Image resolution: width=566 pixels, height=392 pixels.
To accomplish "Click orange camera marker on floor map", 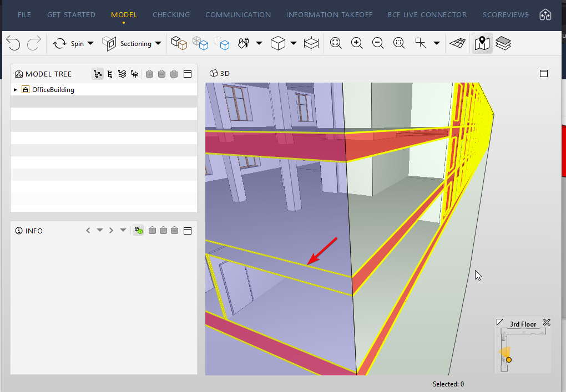I will [509, 359].
